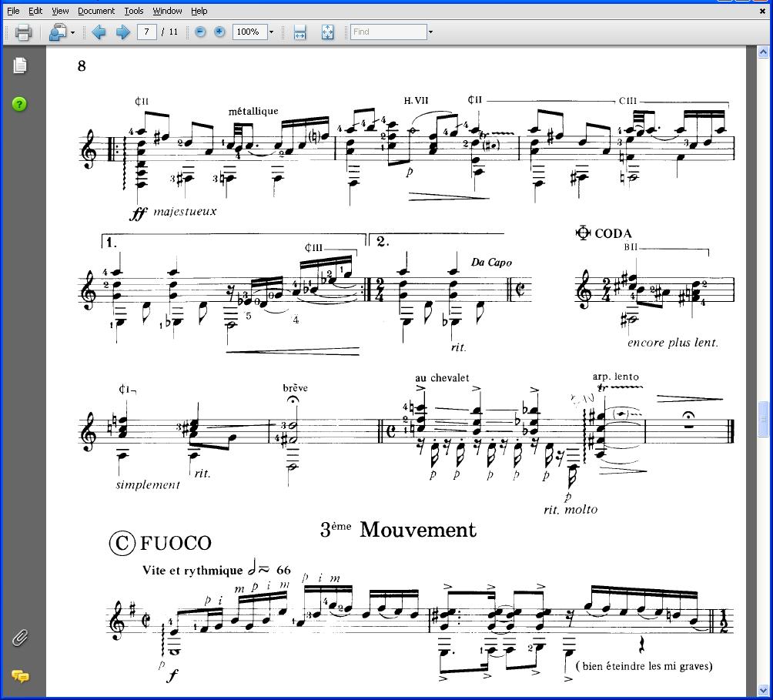
Task: Click the scrollbar down arrow
Action: coord(763,690)
